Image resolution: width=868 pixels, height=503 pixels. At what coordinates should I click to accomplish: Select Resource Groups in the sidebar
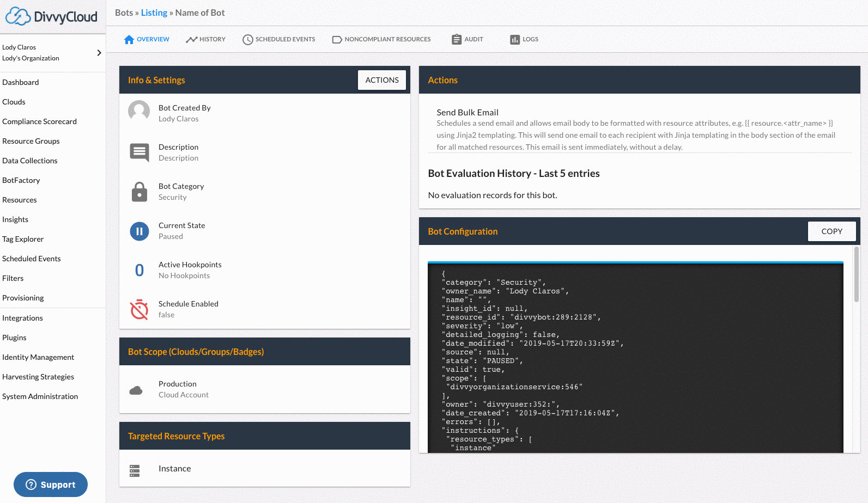point(31,141)
